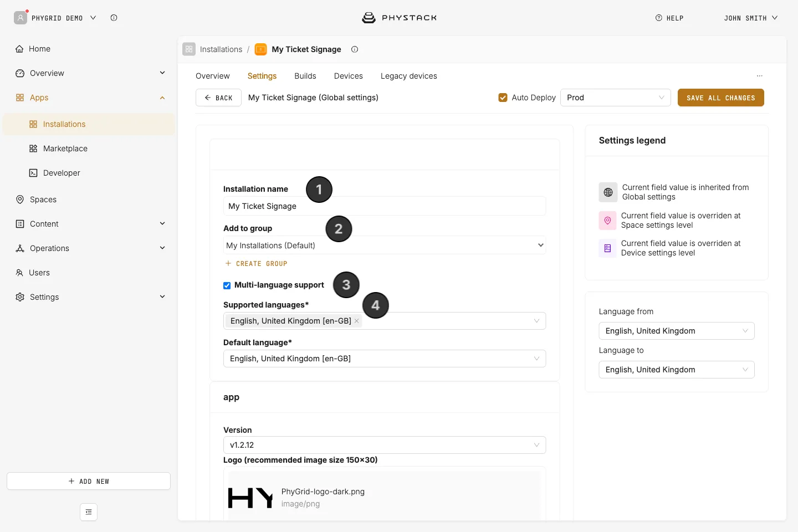The height and width of the screenshot is (532, 798).
Task: Switch to the Builds tab
Action: click(x=305, y=76)
